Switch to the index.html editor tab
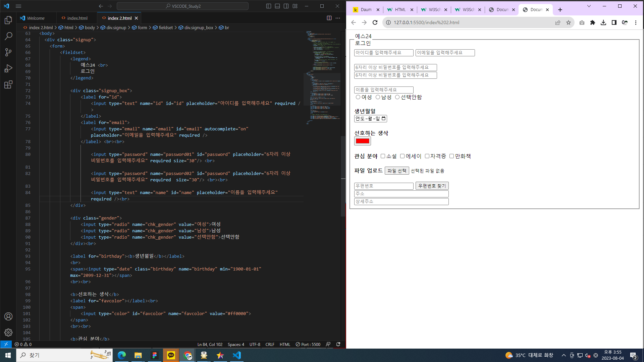 coord(77,18)
